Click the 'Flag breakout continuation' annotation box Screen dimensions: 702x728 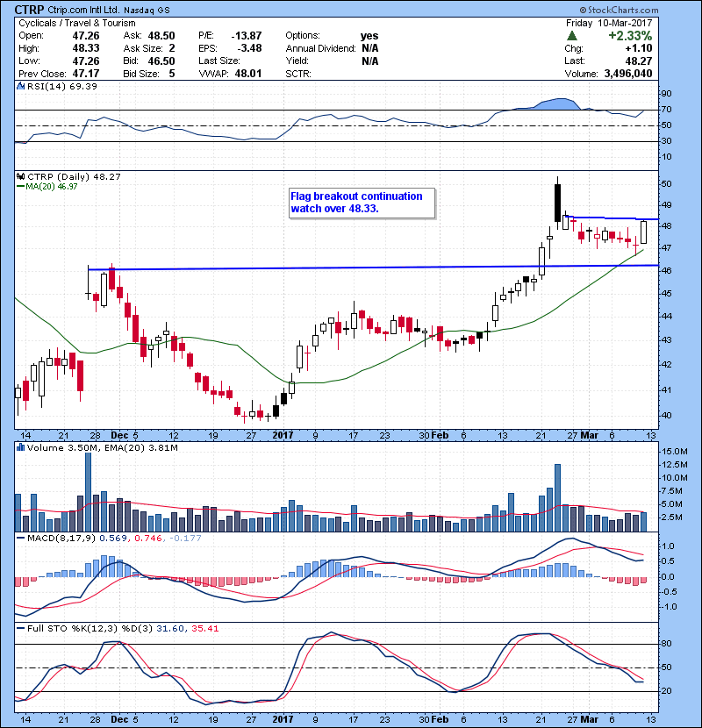point(362,203)
